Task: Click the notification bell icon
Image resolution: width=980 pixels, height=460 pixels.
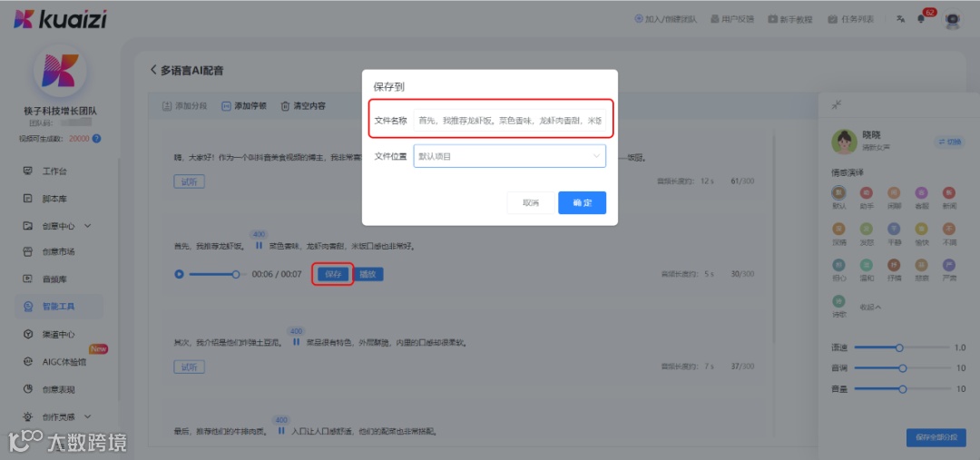Action: pos(921,19)
